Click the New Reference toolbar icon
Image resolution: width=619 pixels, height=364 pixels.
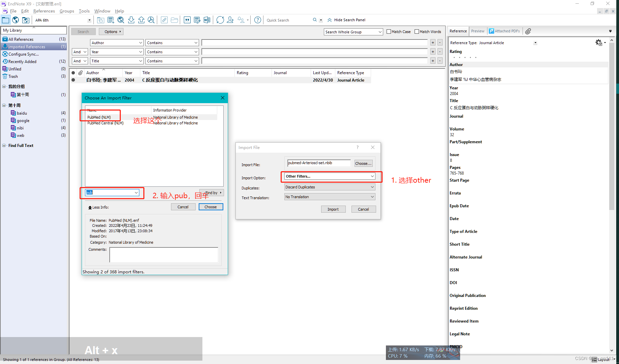point(111,20)
